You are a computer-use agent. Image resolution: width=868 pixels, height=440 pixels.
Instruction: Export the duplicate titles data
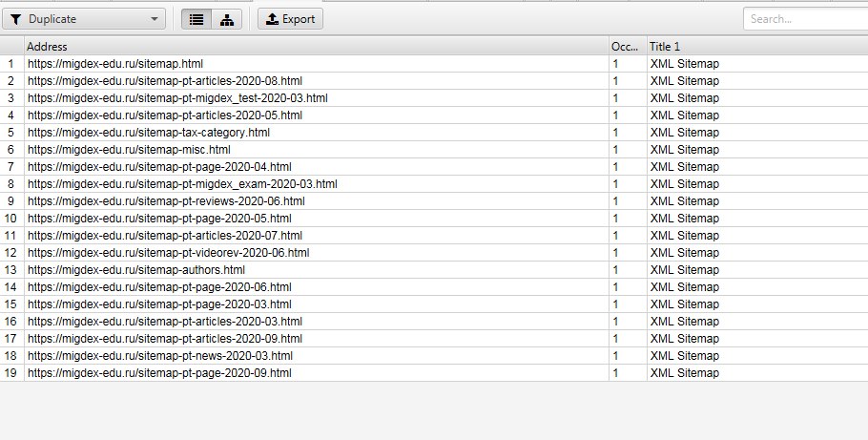(290, 19)
